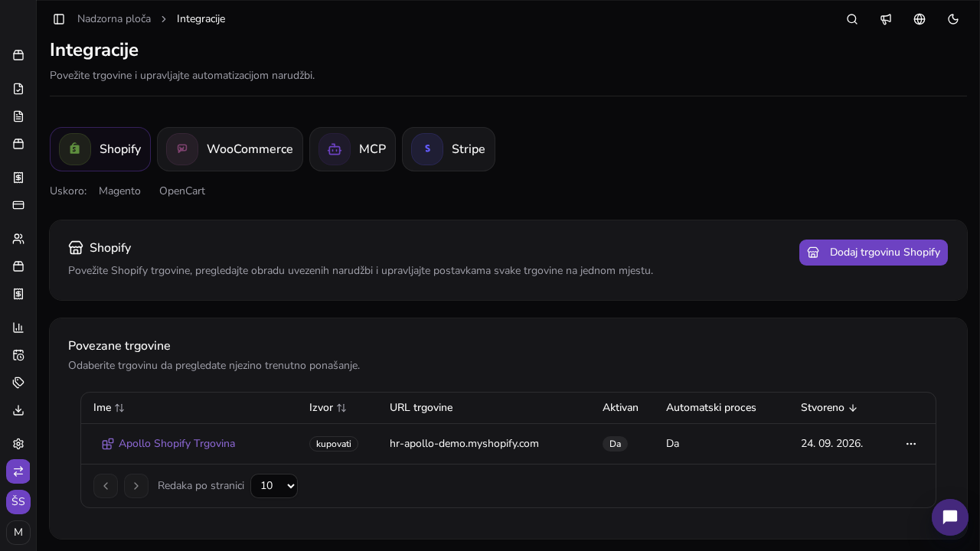Image resolution: width=980 pixels, height=551 pixels.
Task: Sort the table by Ime column
Action: coord(109,408)
